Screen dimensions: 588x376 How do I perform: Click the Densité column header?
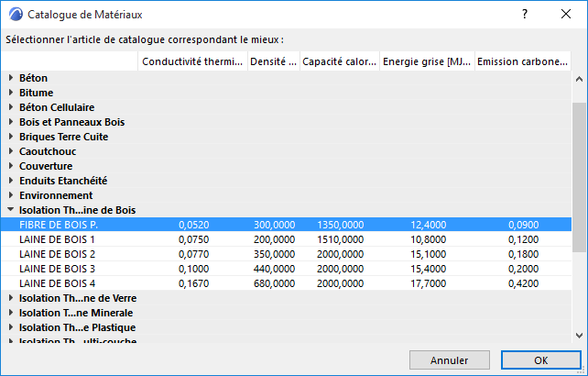pos(272,61)
